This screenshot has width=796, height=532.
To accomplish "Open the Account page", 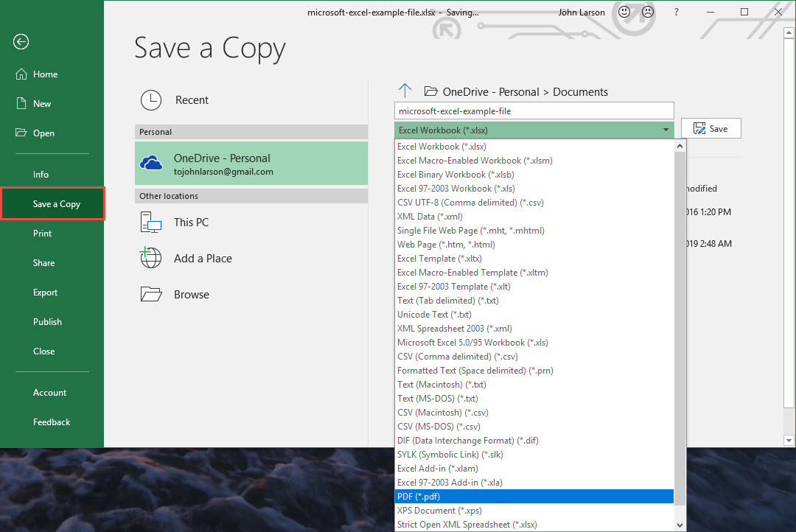I will pos(49,393).
